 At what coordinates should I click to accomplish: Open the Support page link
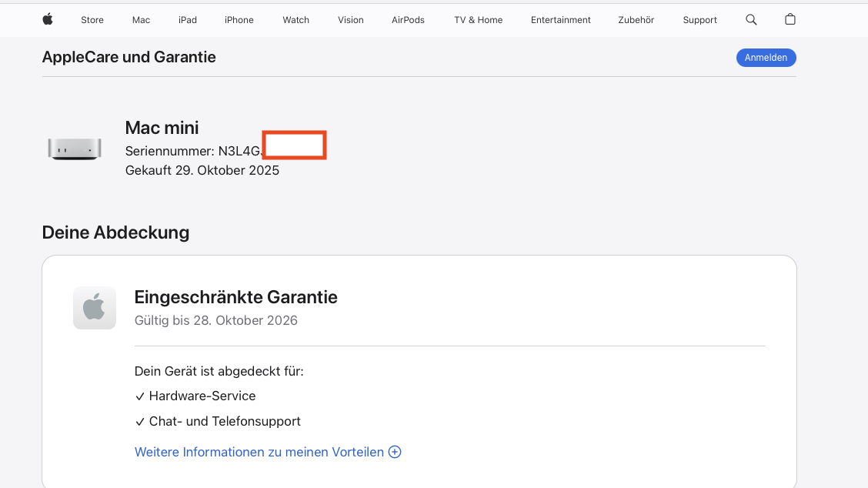[x=699, y=20]
